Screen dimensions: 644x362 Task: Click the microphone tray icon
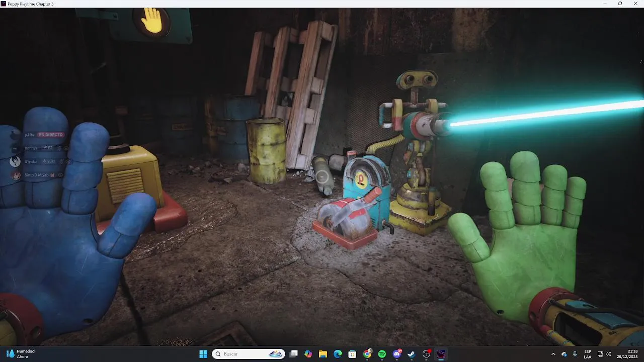[x=575, y=354]
